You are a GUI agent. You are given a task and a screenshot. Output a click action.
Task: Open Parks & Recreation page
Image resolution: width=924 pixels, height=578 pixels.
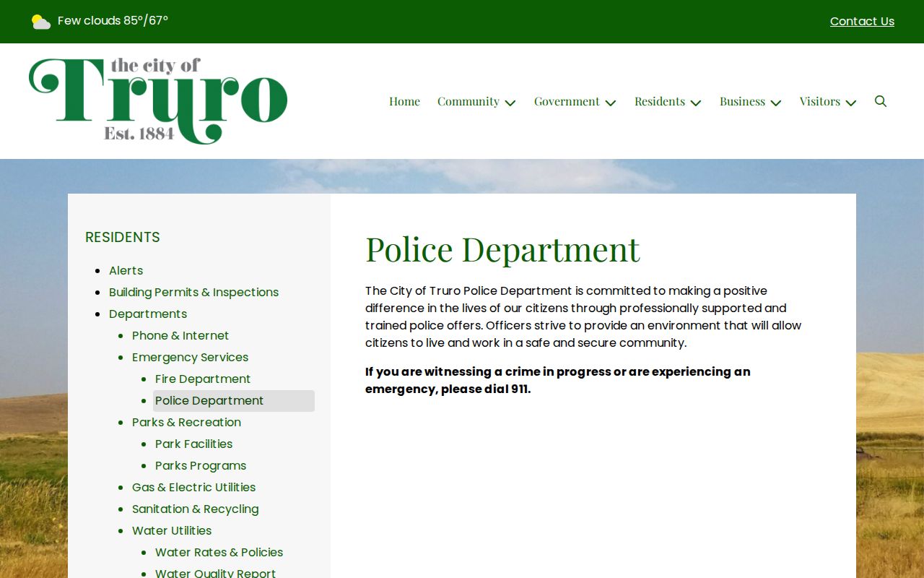coord(186,422)
